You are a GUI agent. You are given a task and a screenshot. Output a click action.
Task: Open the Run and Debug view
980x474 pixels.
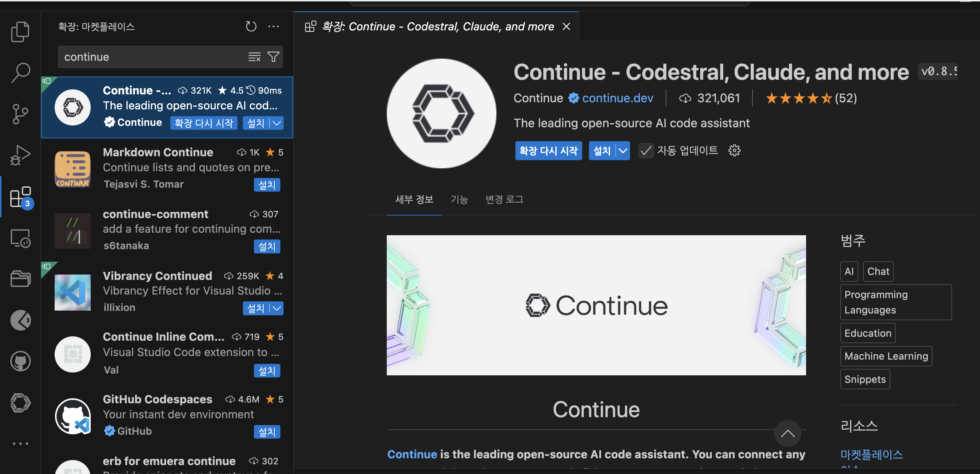[x=20, y=155]
